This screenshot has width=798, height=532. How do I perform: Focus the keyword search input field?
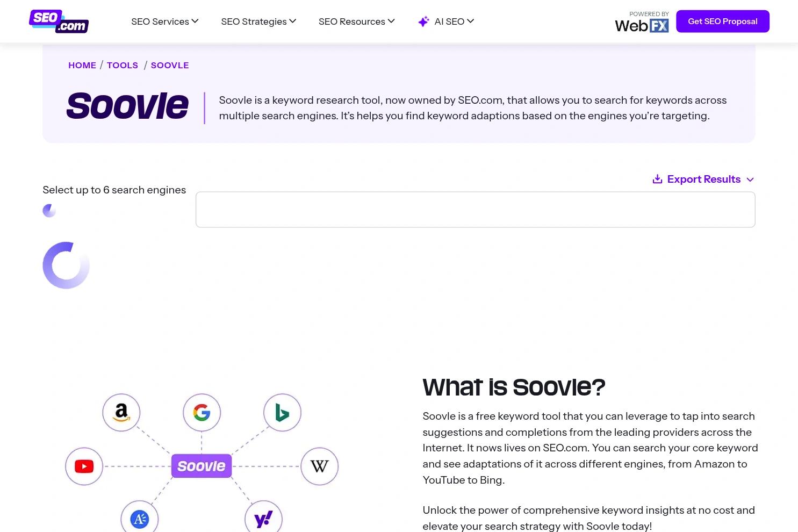click(x=475, y=210)
